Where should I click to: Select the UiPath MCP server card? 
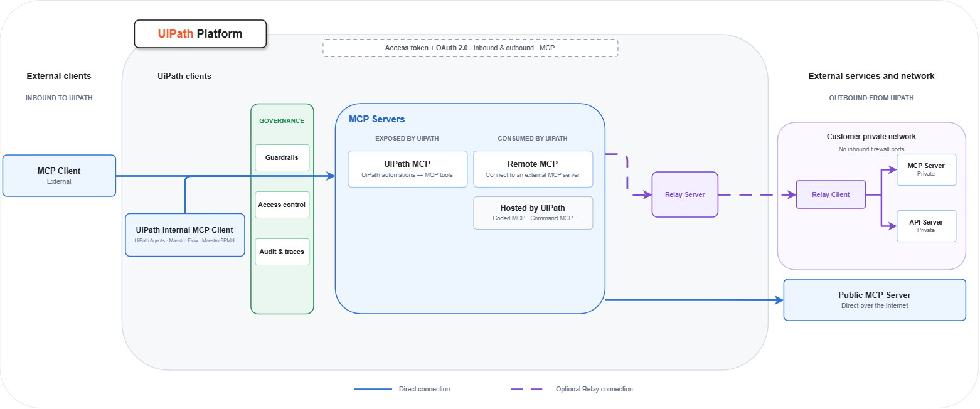tap(407, 169)
